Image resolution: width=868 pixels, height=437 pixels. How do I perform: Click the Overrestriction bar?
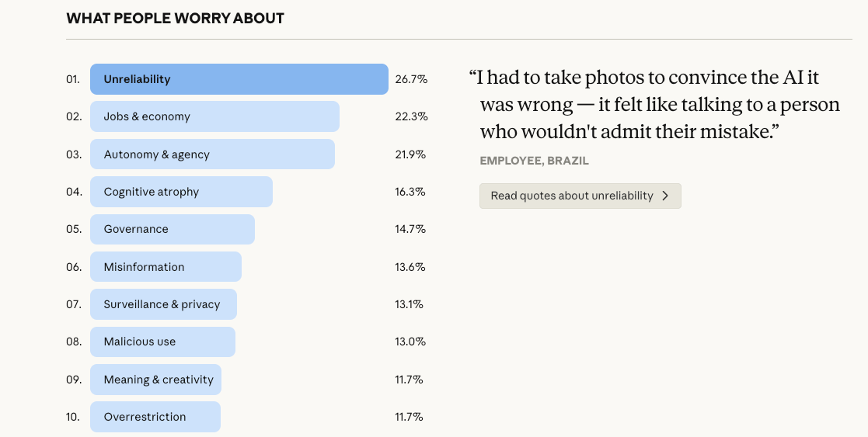point(155,417)
